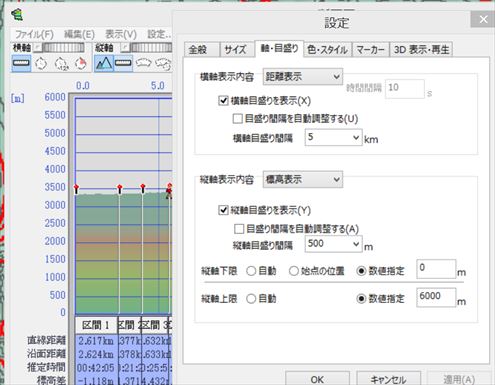The width and height of the screenshot is (495, 385).
Task: Select horizontal-axis elapsed time clock icon
Action: pos(41,63)
